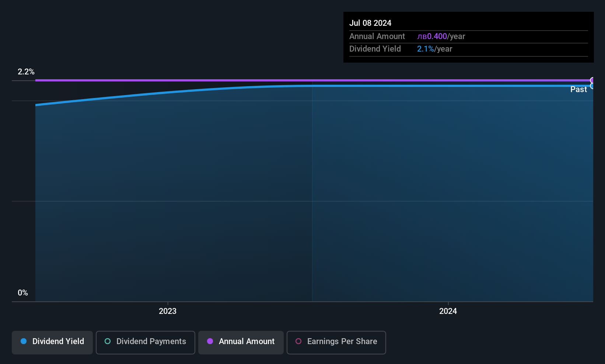
Task: Enable the Earnings Per Share series
Action: tap(336, 342)
